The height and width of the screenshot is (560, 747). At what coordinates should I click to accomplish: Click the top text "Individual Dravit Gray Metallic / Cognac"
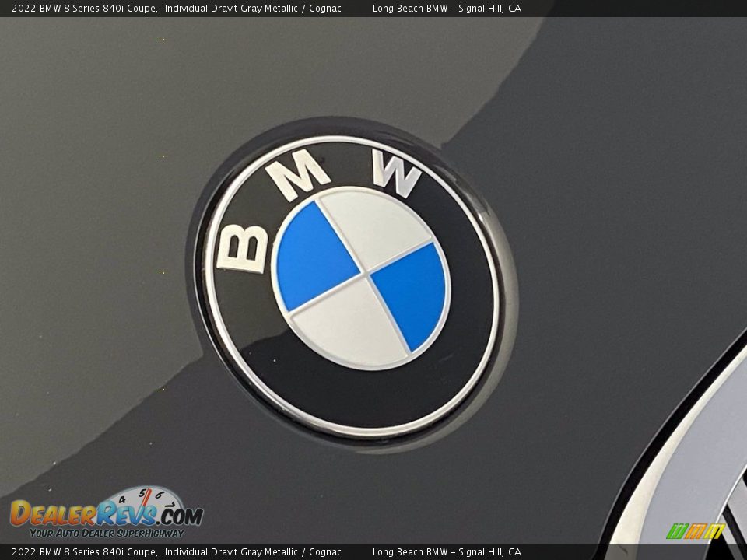tap(253, 8)
